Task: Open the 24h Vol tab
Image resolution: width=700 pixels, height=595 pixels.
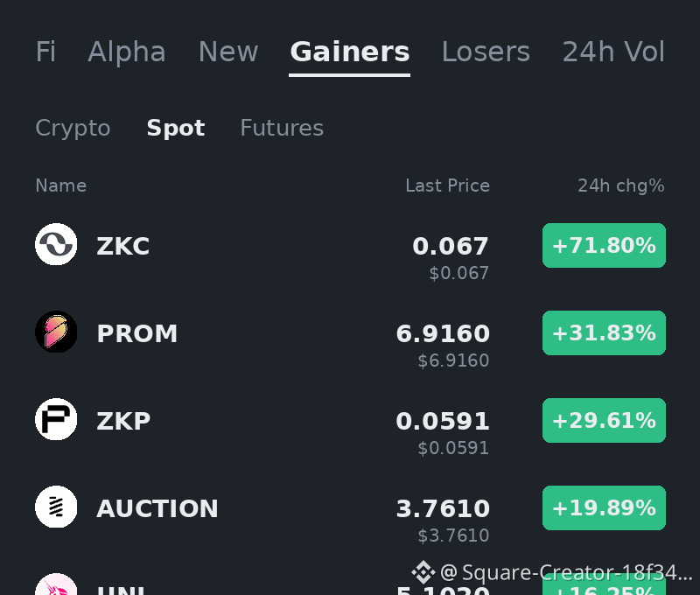Action: [613, 52]
